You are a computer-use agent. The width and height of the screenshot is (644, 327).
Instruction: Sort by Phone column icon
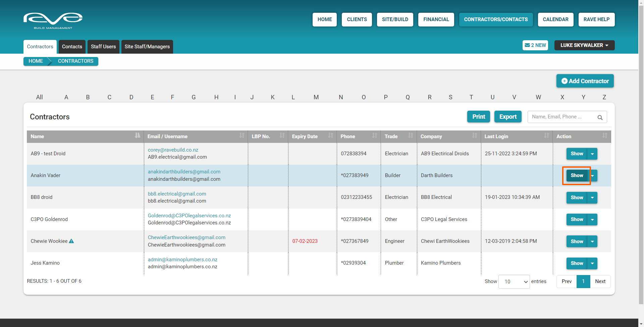point(375,135)
